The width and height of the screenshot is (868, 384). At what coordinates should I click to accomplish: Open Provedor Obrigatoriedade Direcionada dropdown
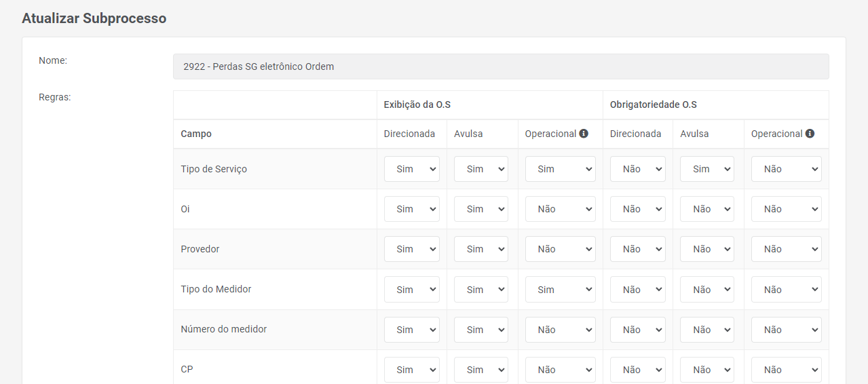pos(637,249)
